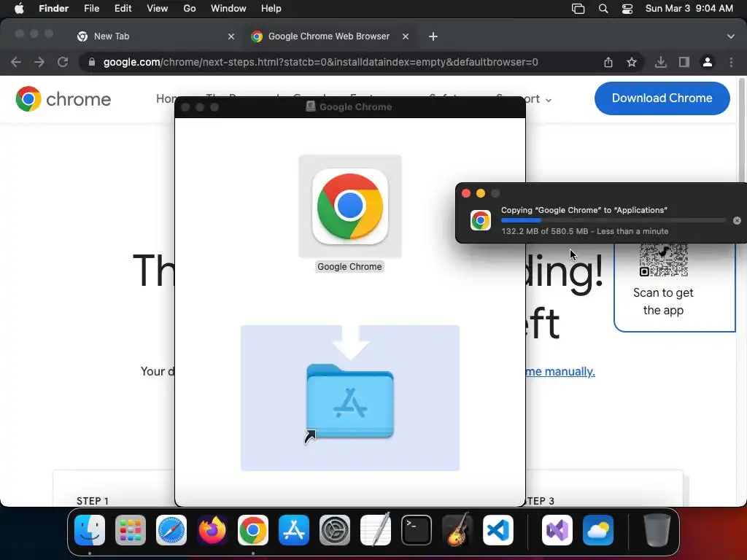Toggle the browser side panel
747x560 pixels.
point(684,63)
